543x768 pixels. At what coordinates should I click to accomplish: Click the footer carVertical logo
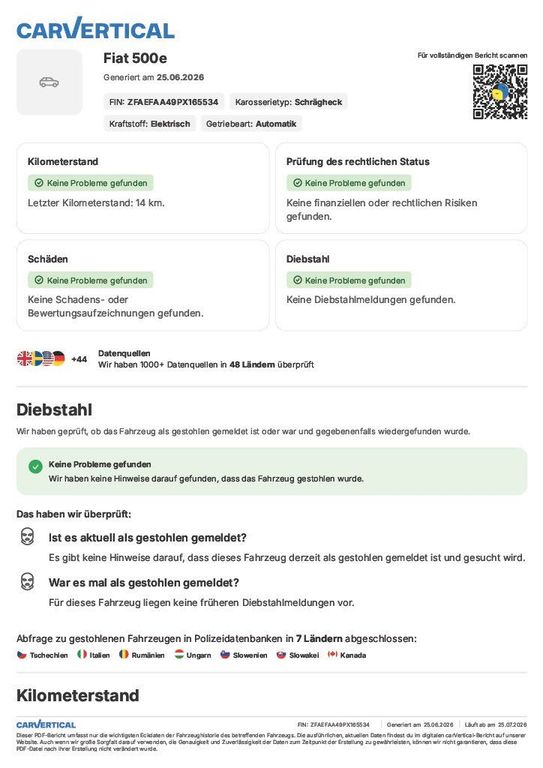click(46, 724)
